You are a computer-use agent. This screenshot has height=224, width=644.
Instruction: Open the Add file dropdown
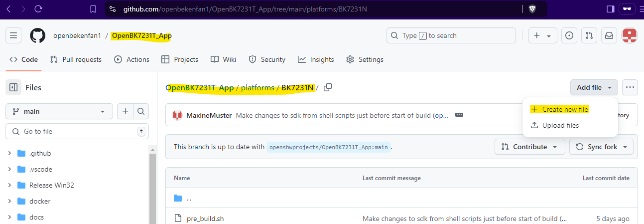[594, 87]
